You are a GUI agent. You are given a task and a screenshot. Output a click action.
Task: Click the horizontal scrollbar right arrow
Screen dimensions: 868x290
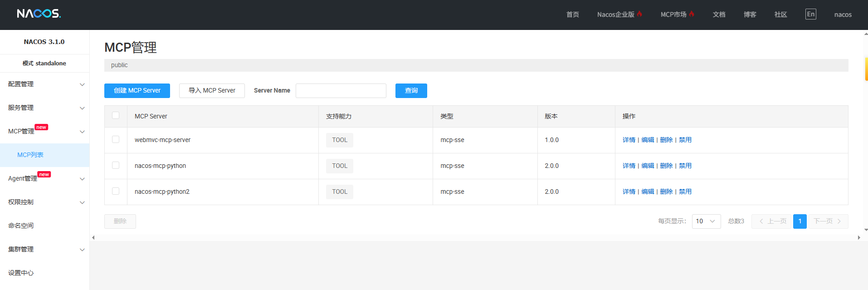[858, 237]
